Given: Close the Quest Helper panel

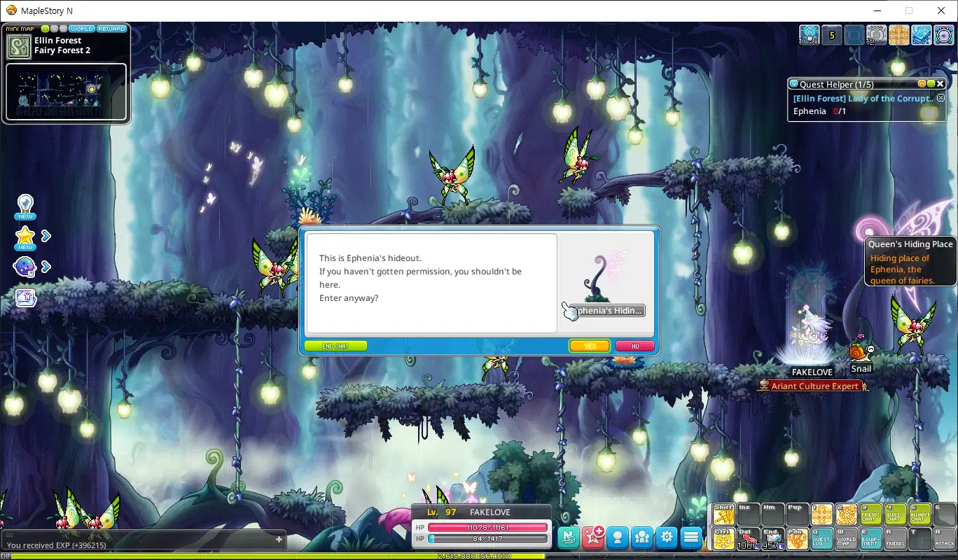Looking at the screenshot, I should click(940, 84).
